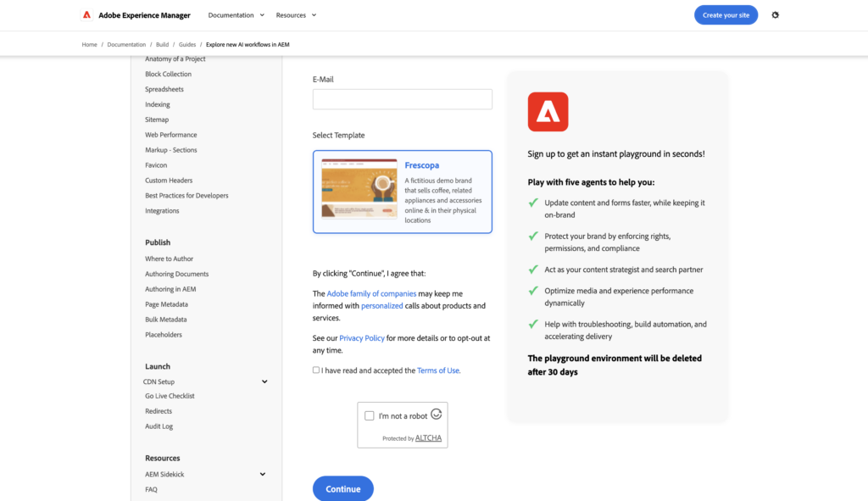The height and width of the screenshot is (501, 868).
Task: Open the Documentation dropdown menu
Action: coord(236,15)
